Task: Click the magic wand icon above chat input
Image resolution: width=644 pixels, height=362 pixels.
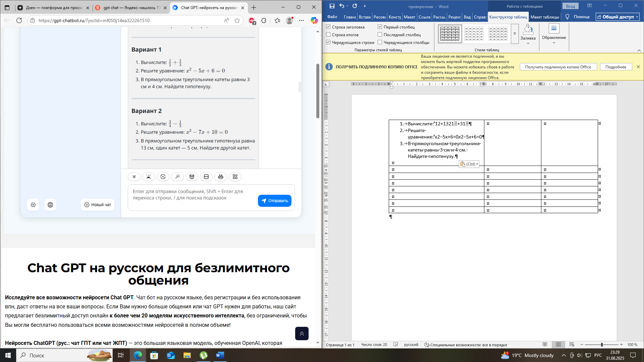Action: [x=177, y=177]
